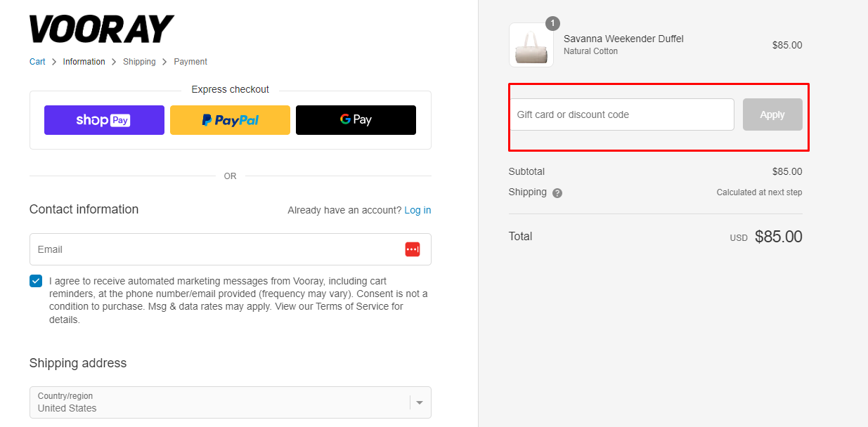Check out with Google Pay button
Screen dimensions: 868x427
356,120
